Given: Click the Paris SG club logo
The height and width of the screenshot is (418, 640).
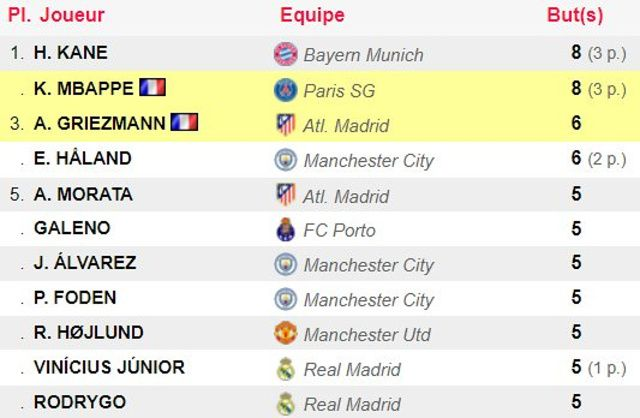Looking at the screenshot, I should (285, 90).
